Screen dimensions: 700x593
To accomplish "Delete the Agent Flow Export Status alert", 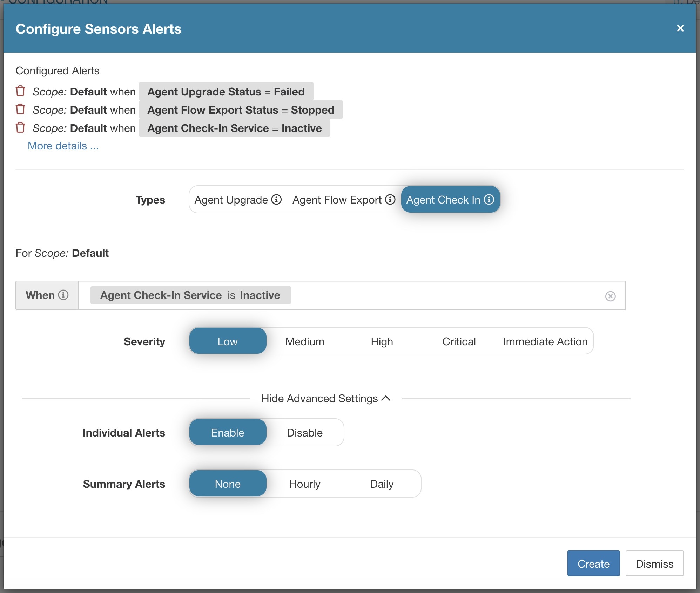I will coord(20,109).
